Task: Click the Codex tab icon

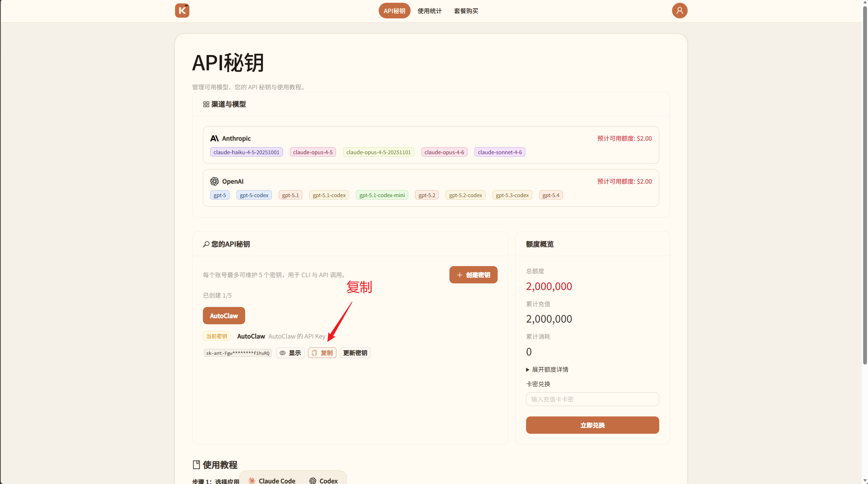Action: click(x=313, y=481)
